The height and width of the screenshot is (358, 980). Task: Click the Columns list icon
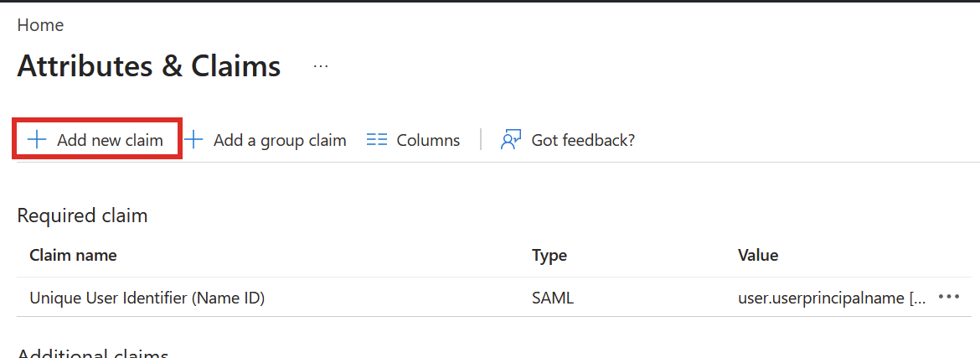tap(377, 140)
